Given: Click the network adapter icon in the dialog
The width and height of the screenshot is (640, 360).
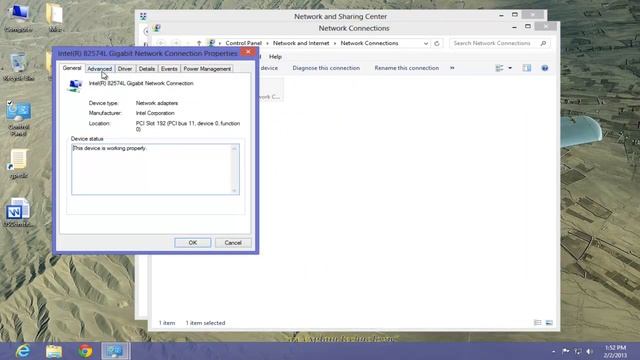Looking at the screenshot, I should 75,86.
